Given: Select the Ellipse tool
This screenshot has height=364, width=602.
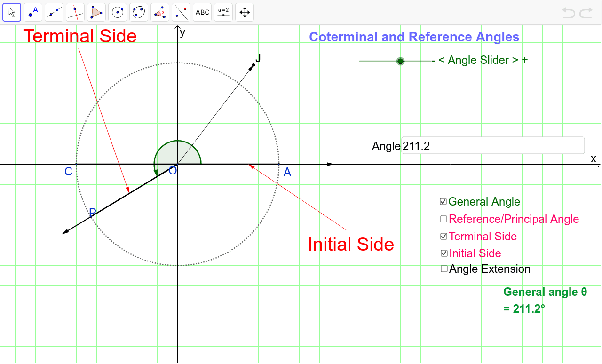Looking at the screenshot, I should tap(139, 12).
